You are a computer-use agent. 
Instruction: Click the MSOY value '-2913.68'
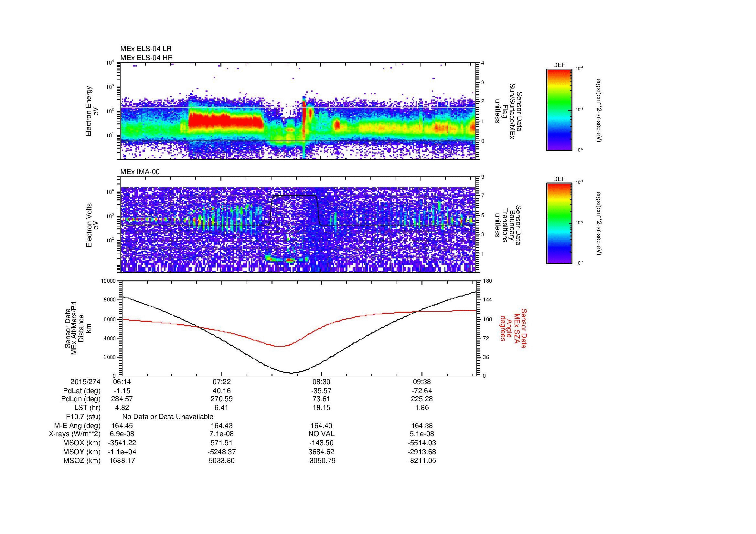pos(422,452)
